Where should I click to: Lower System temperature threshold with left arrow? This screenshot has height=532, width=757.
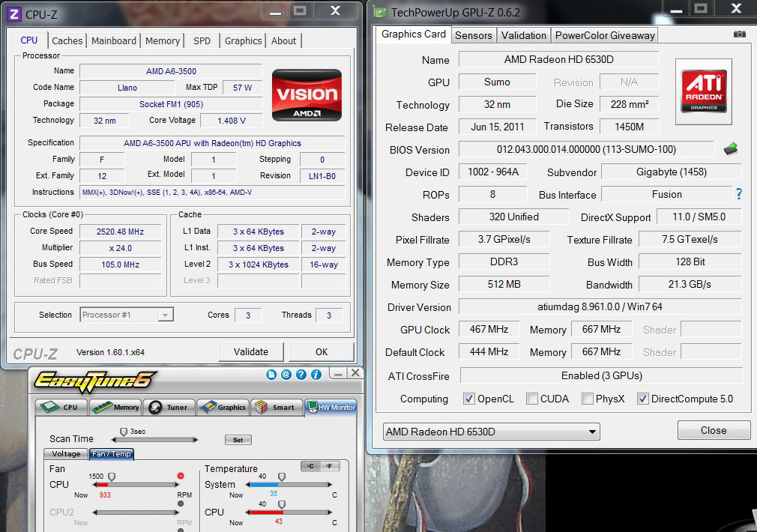point(247,485)
